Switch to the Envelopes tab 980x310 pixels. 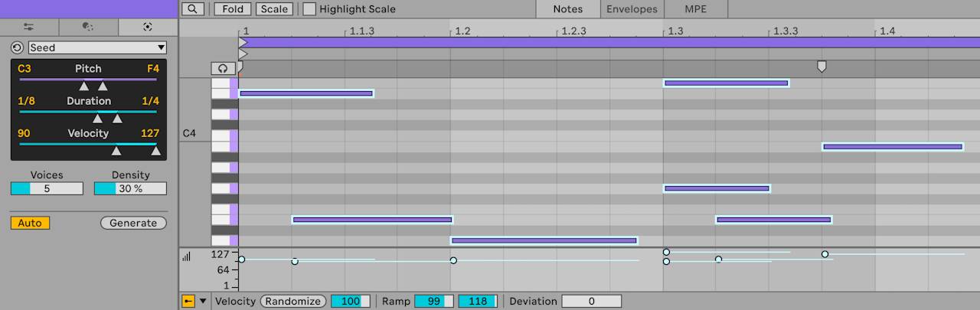[632, 9]
